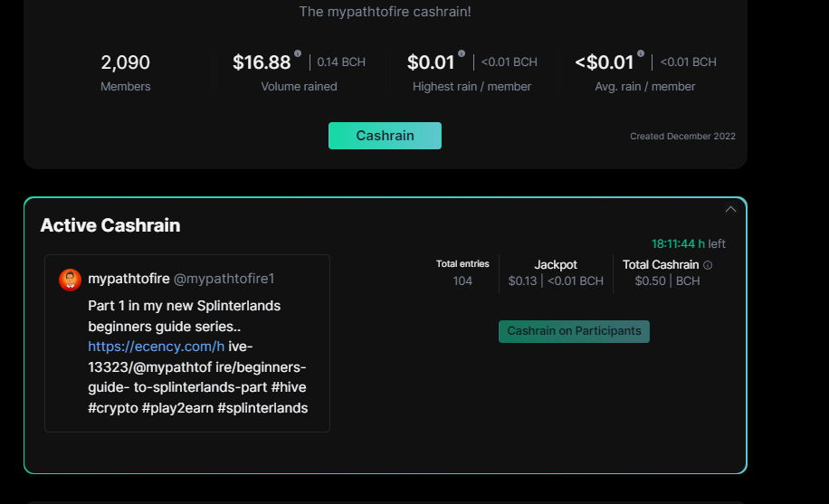Click the #crypto hashtag
The image size is (829, 504).
[113, 408]
